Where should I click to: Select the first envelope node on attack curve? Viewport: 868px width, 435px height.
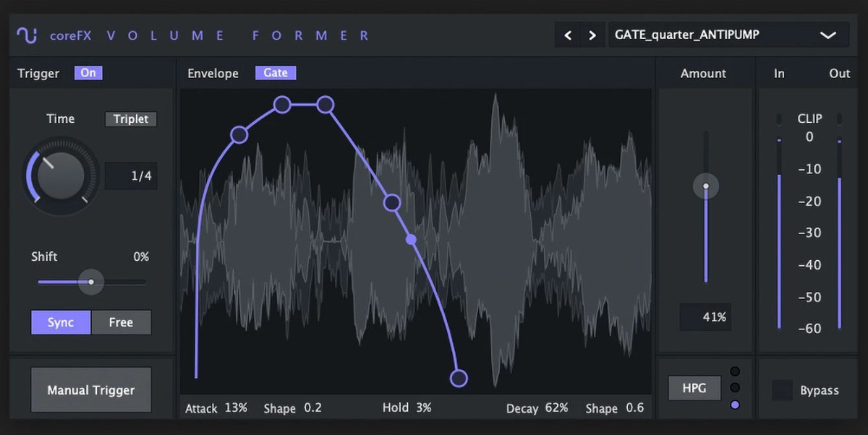[x=239, y=134]
